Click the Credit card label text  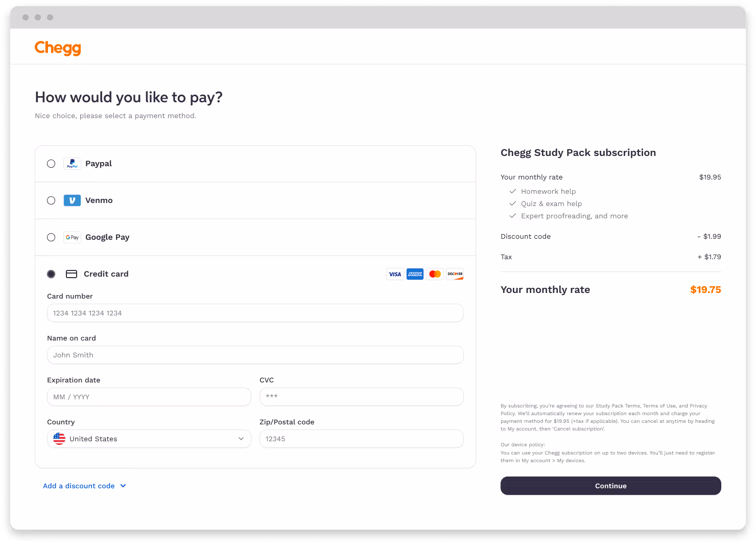(106, 274)
